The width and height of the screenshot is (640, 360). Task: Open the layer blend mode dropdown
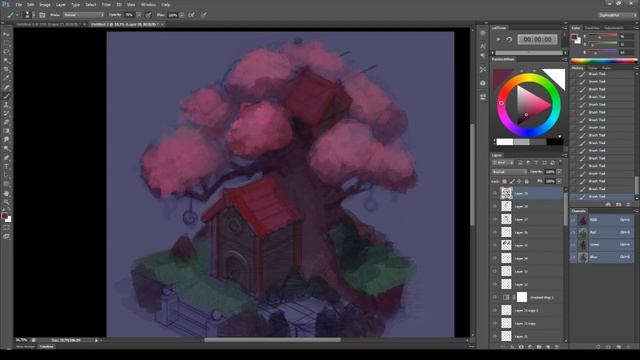509,172
